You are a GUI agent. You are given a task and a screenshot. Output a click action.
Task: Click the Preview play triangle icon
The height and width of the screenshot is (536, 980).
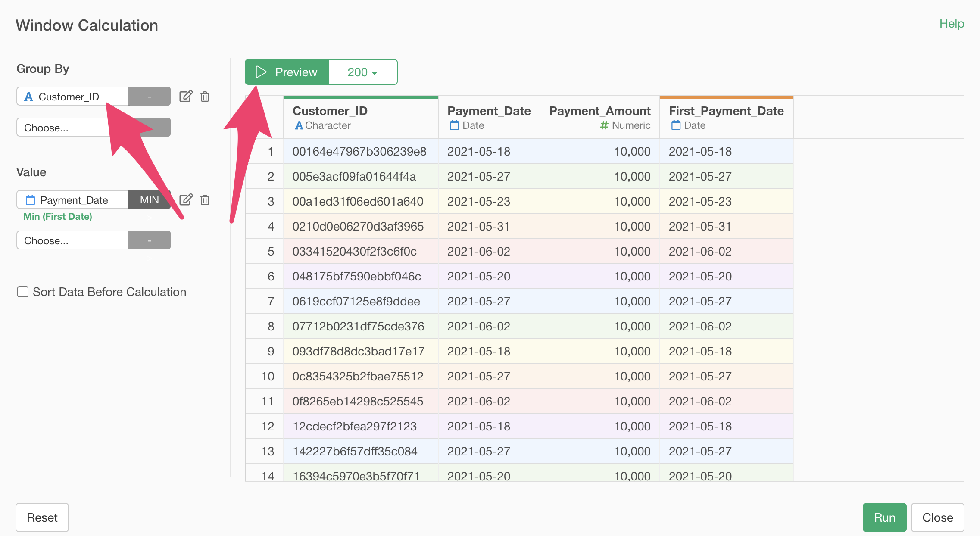[x=261, y=72]
